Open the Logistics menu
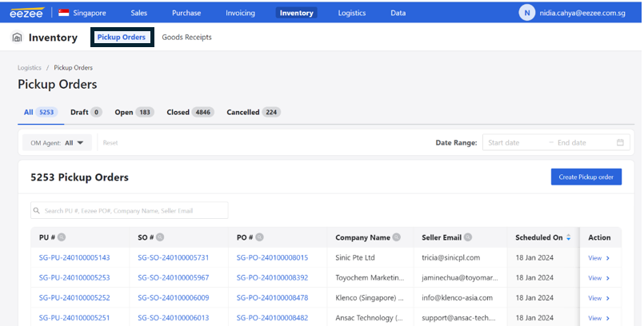Image resolution: width=644 pixels, height=326 pixels. point(351,13)
